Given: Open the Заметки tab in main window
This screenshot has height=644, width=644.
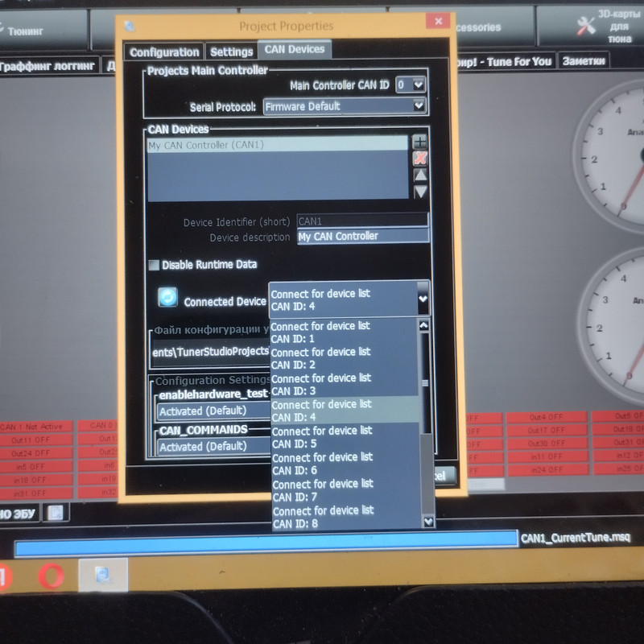Looking at the screenshot, I should [583, 61].
